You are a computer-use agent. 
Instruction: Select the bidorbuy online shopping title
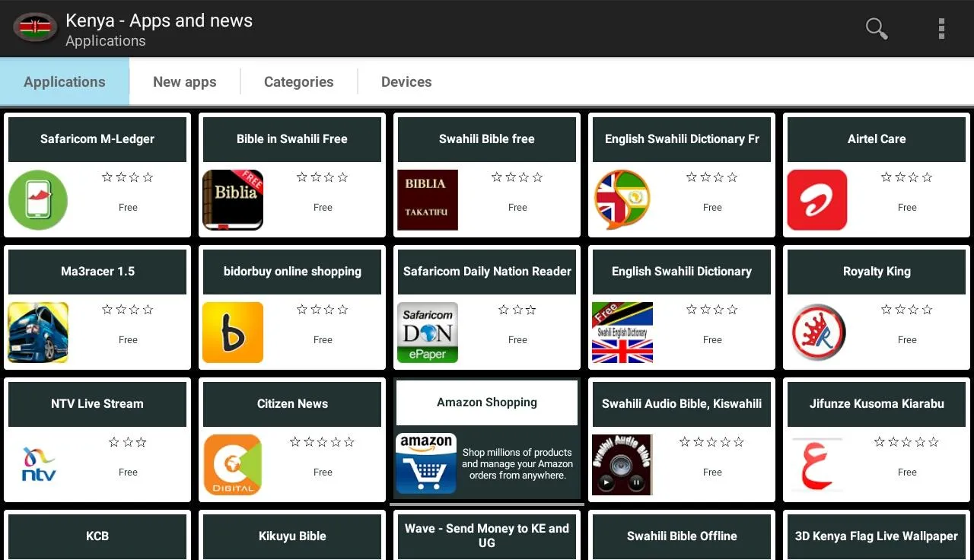(292, 271)
